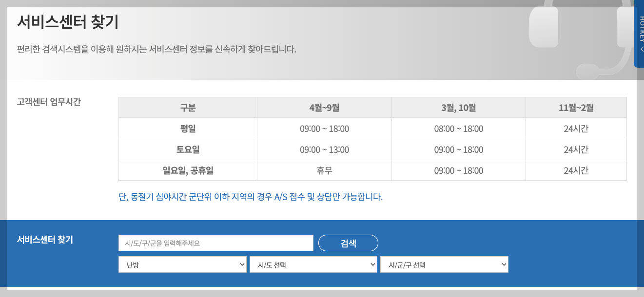Viewport: 644px width, 297px height.
Task: Click the 고객센터 업무시간 section label
Action: tap(48, 101)
